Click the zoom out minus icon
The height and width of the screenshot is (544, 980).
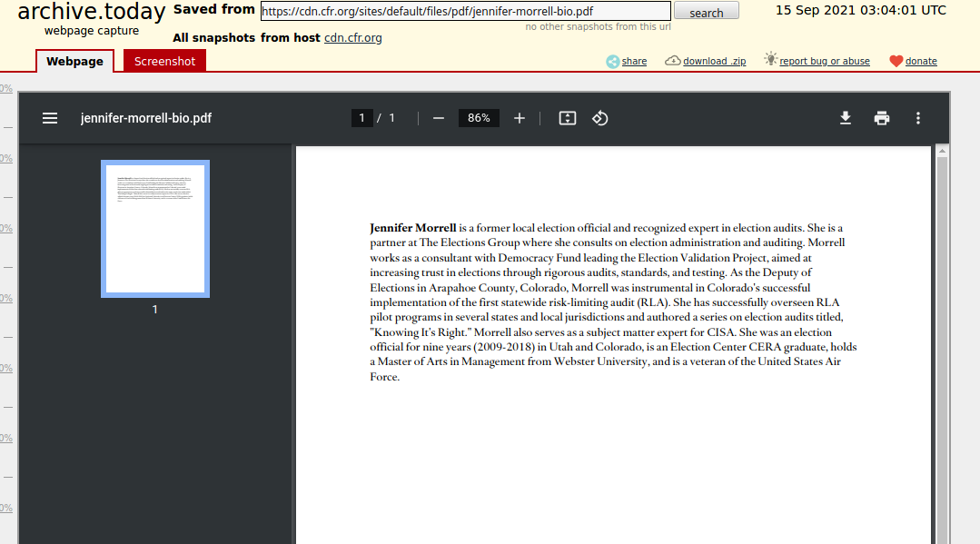coord(439,118)
